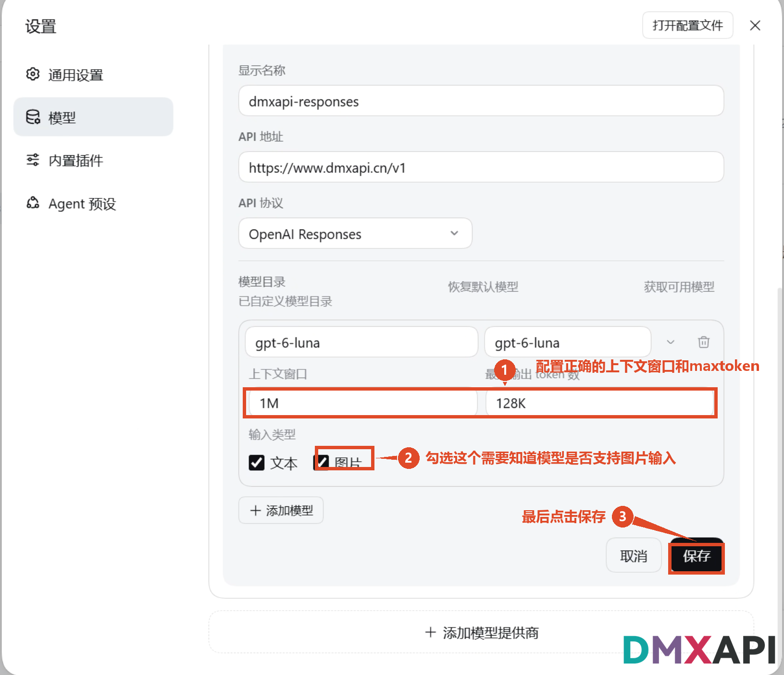Viewport: 784px width, 675px height.
Task: Click the API 地址 URL field
Action: (x=481, y=167)
